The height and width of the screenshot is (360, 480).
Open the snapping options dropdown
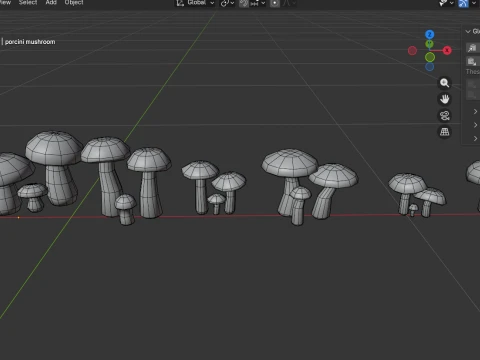258,3
